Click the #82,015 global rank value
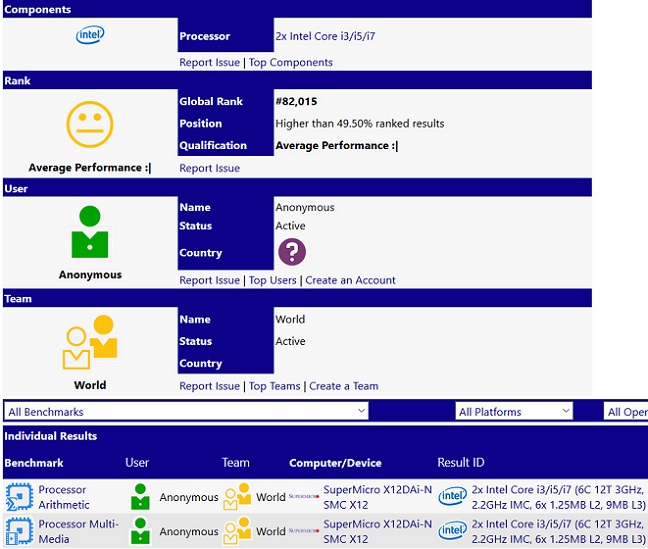Image resolution: width=648 pixels, height=549 pixels. (x=296, y=102)
